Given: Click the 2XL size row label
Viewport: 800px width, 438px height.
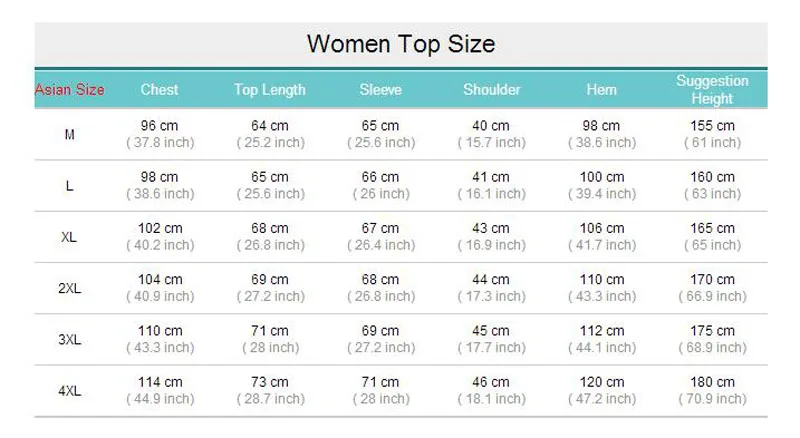Looking at the screenshot, I should (69, 288).
